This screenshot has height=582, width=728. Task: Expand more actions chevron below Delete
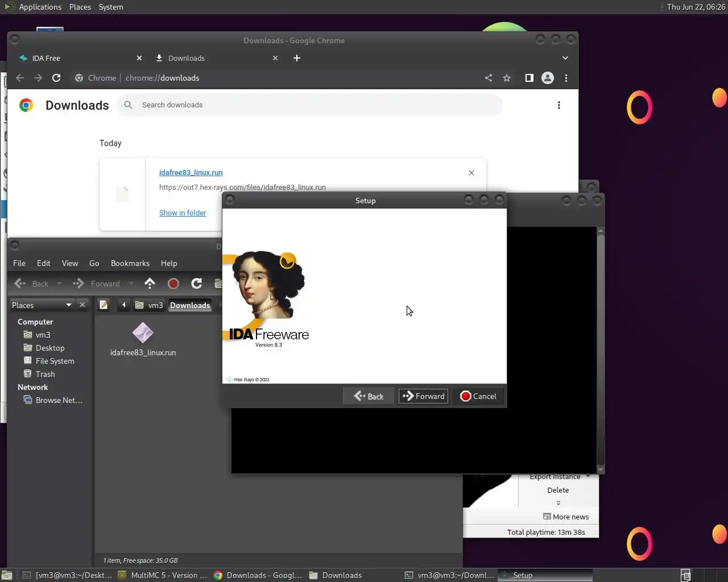558,502
